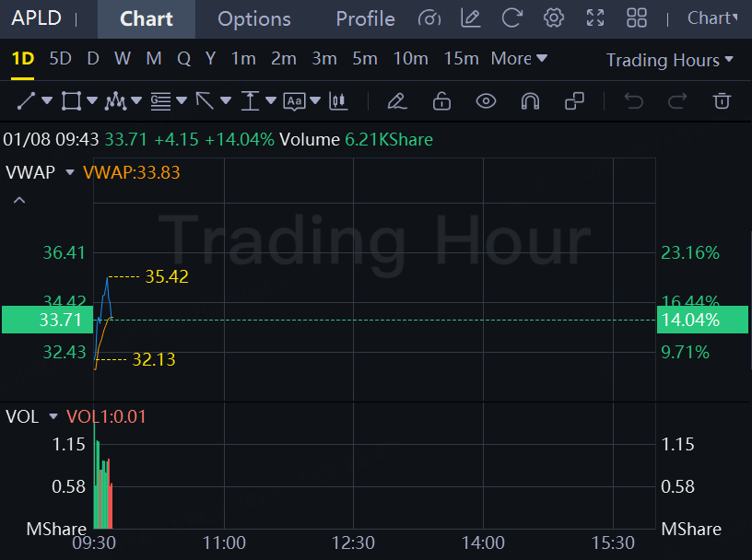Screen dimensions: 752x560
Task: Click the current price tag 33.71
Action: coord(48,320)
